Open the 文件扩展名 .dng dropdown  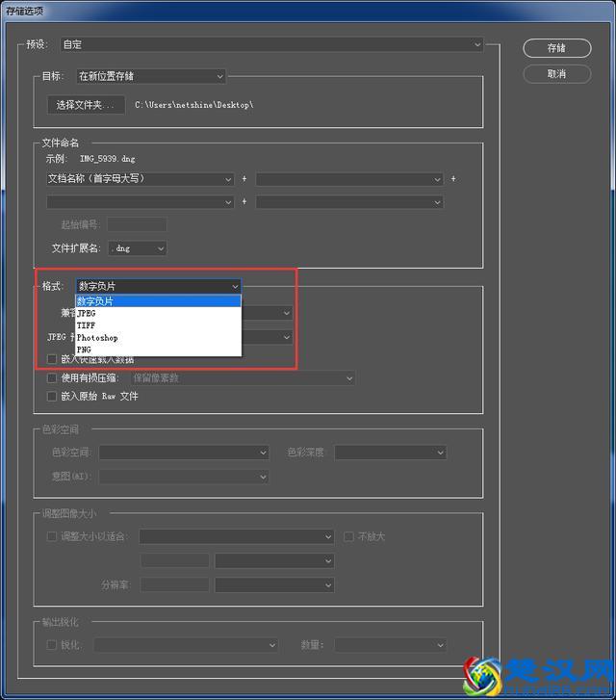click(138, 248)
